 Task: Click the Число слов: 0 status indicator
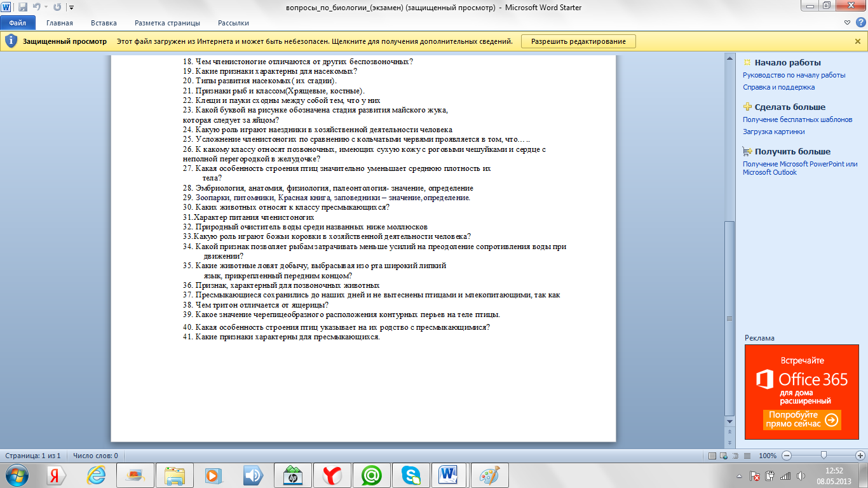pyautogui.click(x=95, y=456)
